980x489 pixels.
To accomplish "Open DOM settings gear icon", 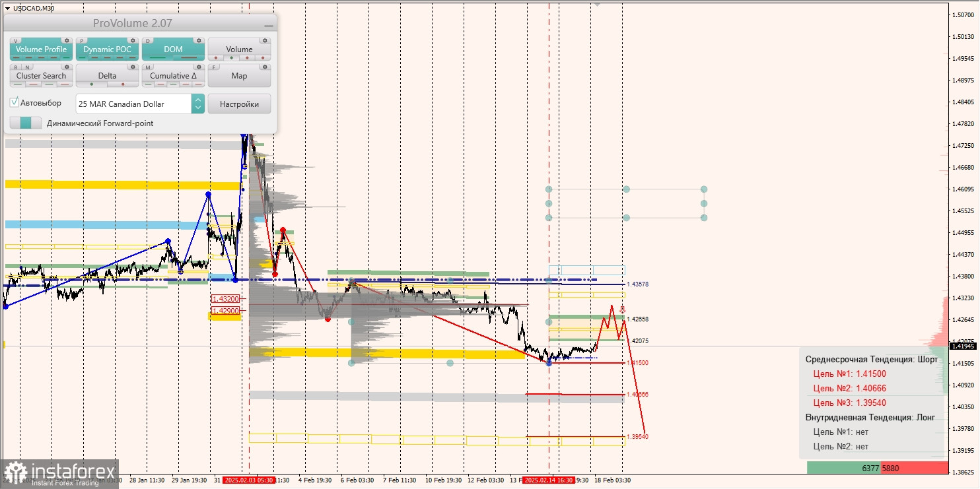I will pos(199,40).
